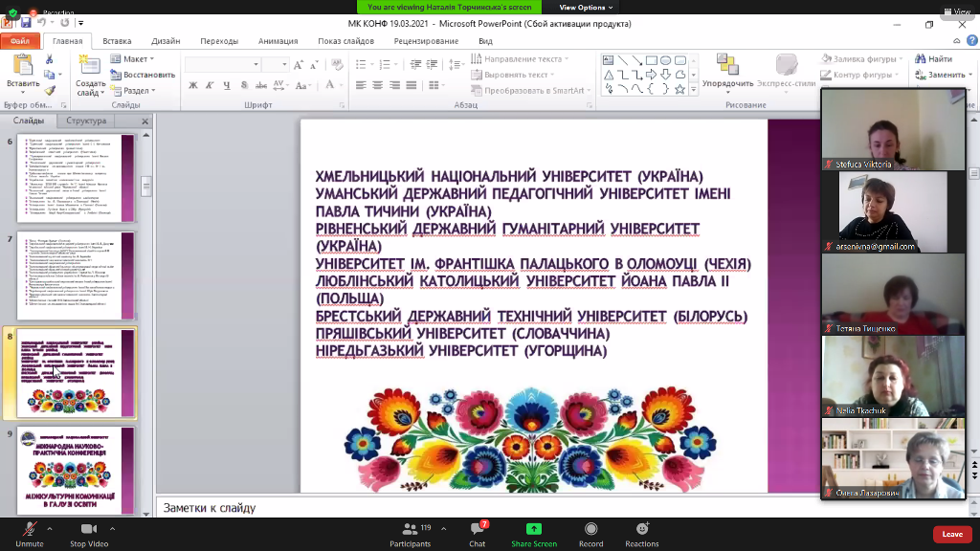Click the Save icon in quick access toolbar
This screenshot has width=980, height=551.
tap(25, 23)
